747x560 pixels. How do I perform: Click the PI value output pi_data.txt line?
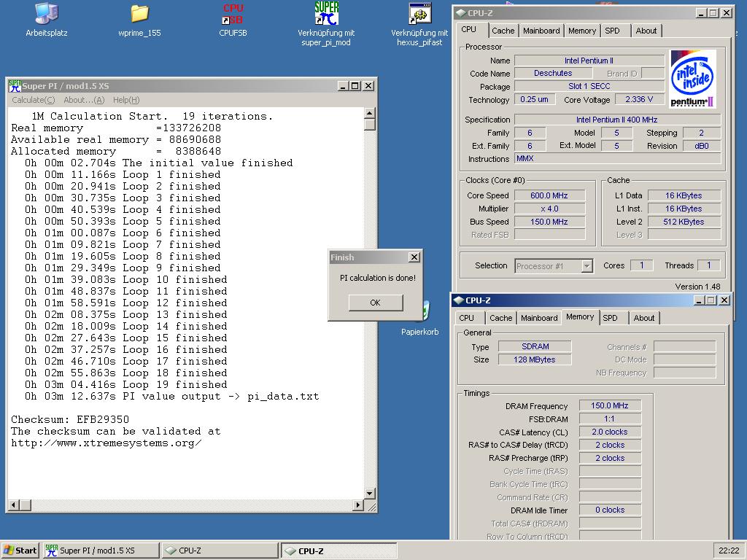click(x=172, y=397)
